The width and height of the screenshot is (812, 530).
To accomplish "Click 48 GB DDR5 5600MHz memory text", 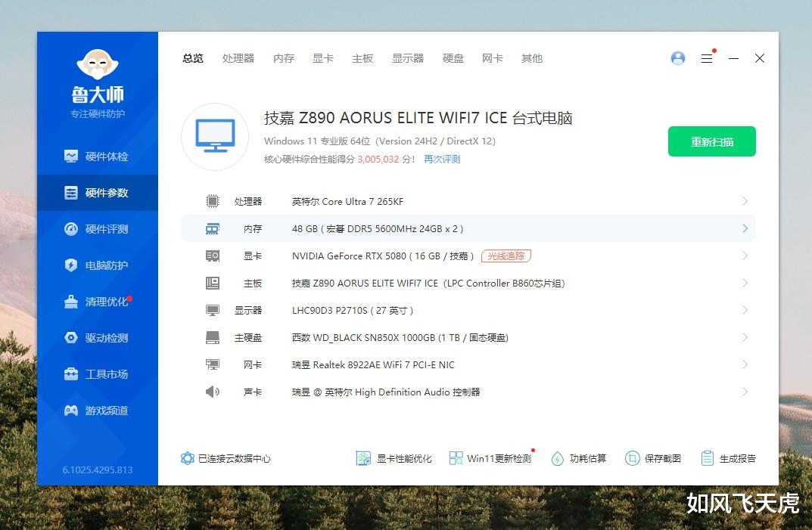I will click(378, 229).
